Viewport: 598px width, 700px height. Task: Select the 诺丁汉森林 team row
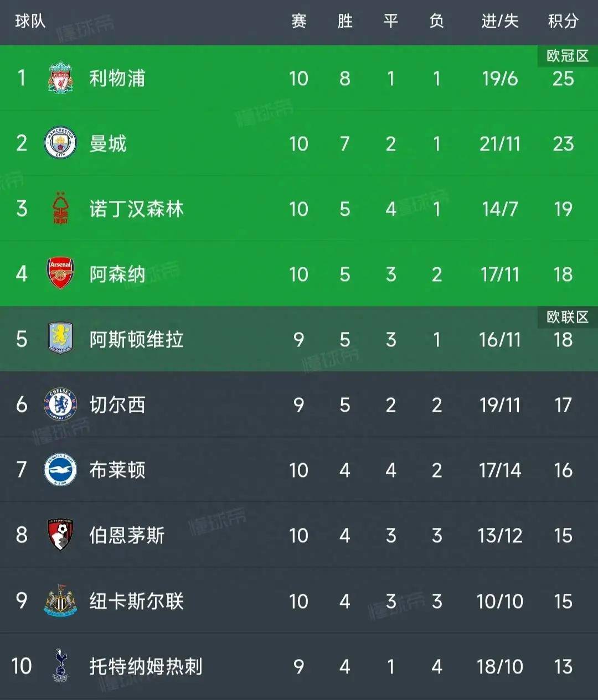pos(299,209)
